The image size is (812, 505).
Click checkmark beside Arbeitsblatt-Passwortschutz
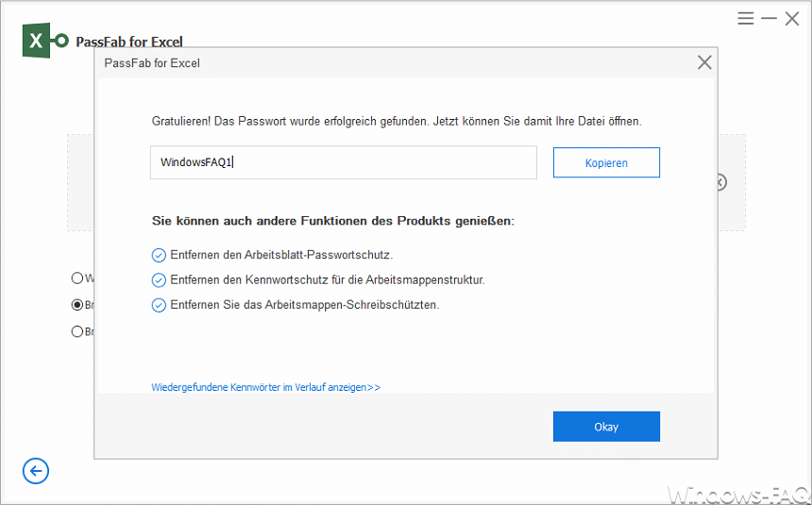click(159, 256)
